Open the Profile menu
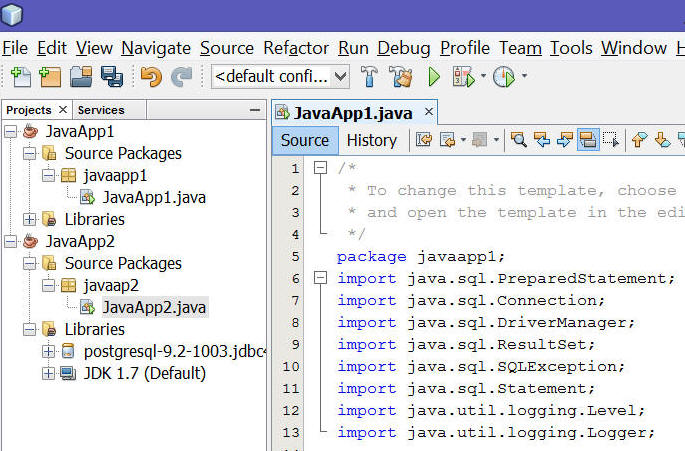 [x=465, y=48]
